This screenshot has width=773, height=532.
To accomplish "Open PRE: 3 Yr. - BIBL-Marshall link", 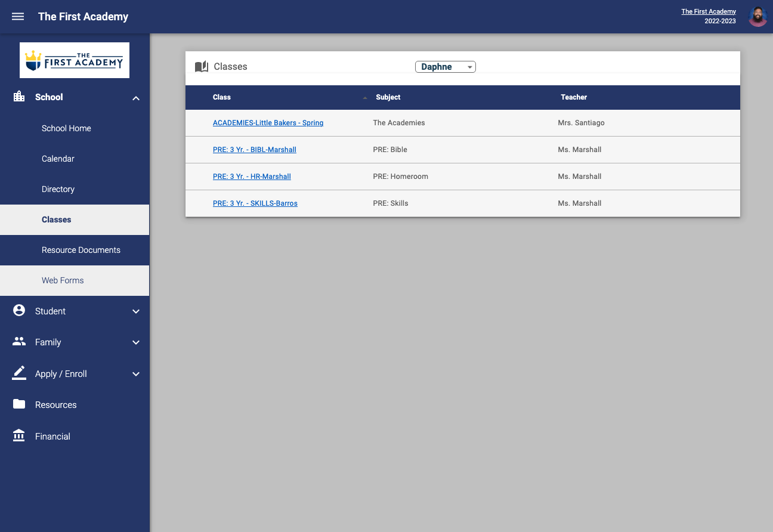I will tap(255, 150).
